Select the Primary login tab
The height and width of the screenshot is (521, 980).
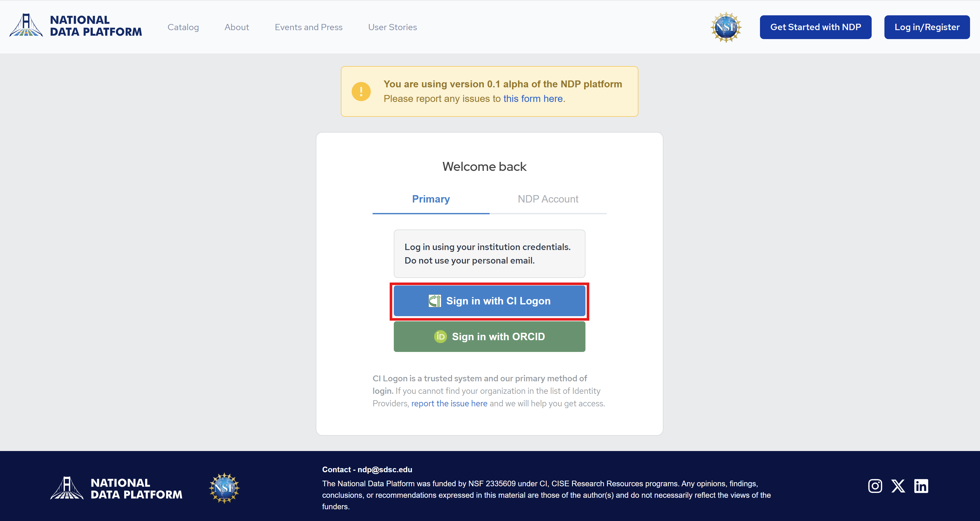coord(431,199)
